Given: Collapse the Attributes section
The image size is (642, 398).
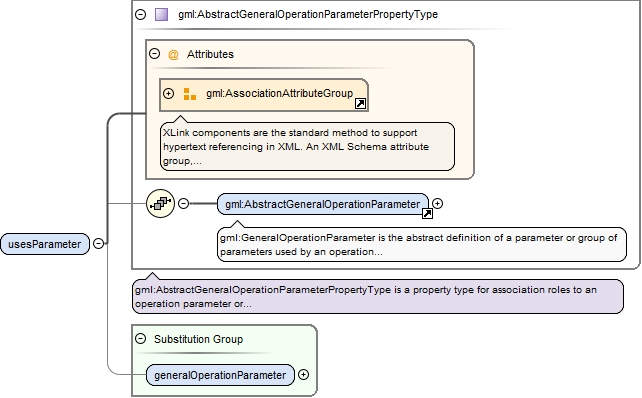Looking at the screenshot, I should 154,54.
